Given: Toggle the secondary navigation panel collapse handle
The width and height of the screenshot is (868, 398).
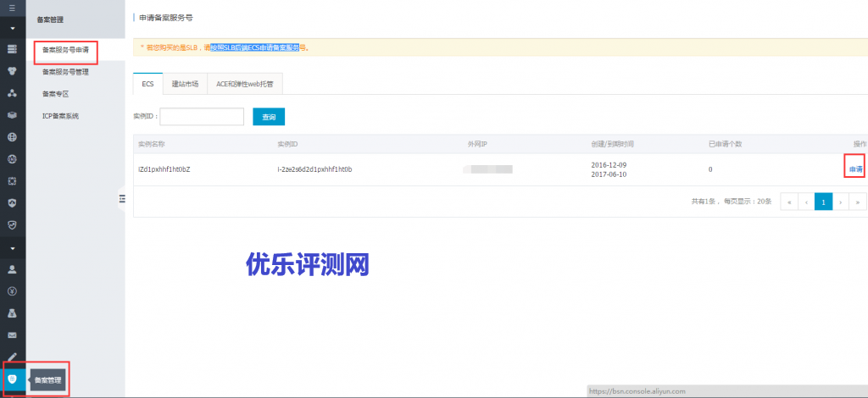Looking at the screenshot, I should point(121,198).
